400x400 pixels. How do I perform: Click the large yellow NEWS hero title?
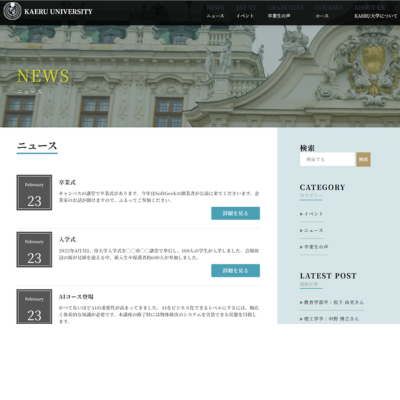point(43,76)
